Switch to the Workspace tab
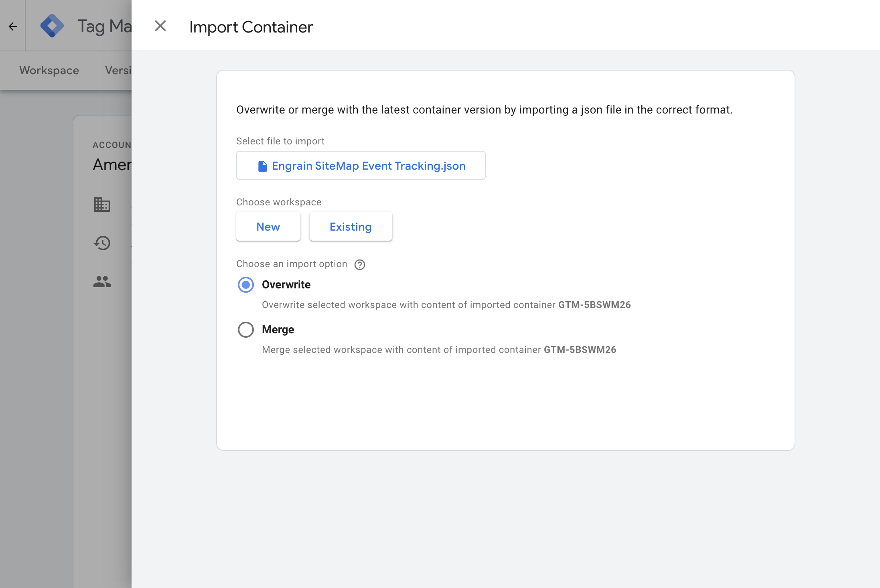The image size is (880, 588). pos(49,70)
